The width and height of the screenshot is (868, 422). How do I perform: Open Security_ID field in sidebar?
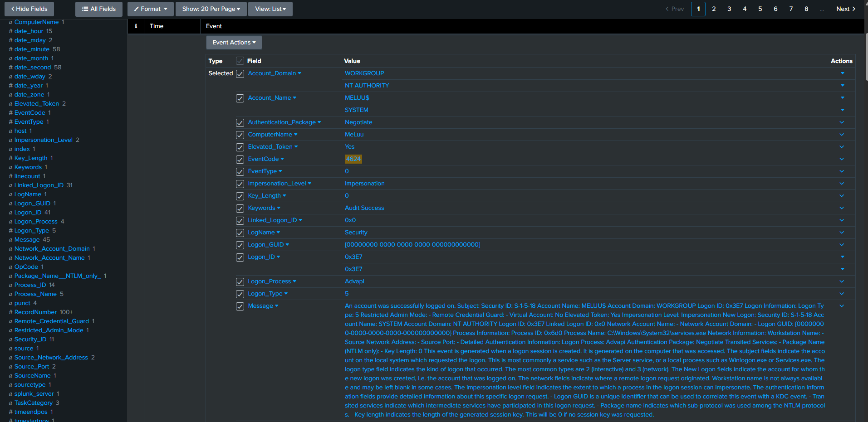coord(30,340)
